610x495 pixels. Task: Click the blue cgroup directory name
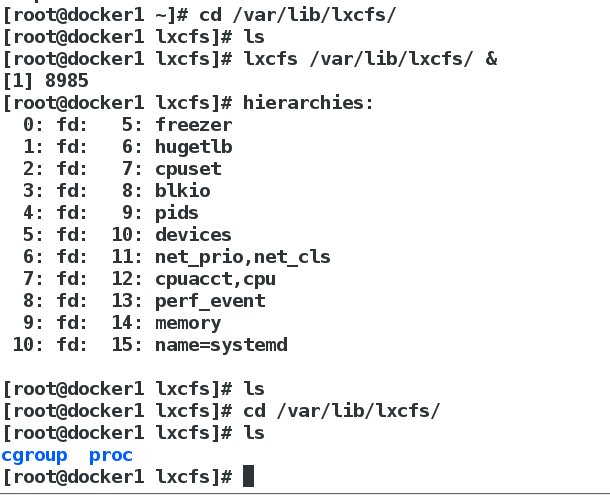34,455
